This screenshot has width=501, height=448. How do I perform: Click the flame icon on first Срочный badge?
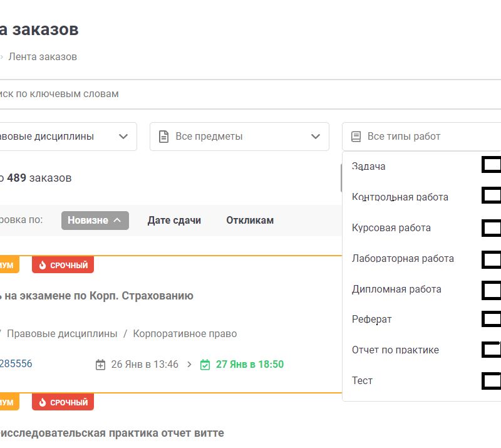(43, 265)
